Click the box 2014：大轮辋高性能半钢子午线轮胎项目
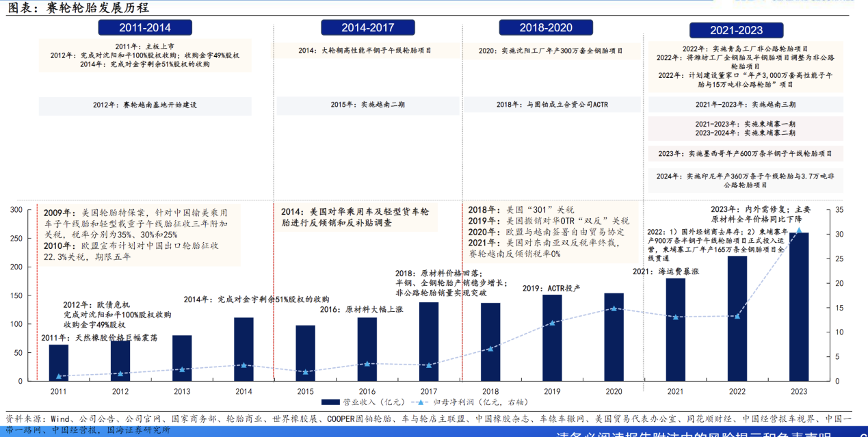Viewport: 868px width, 437px height. coord(367,51)
